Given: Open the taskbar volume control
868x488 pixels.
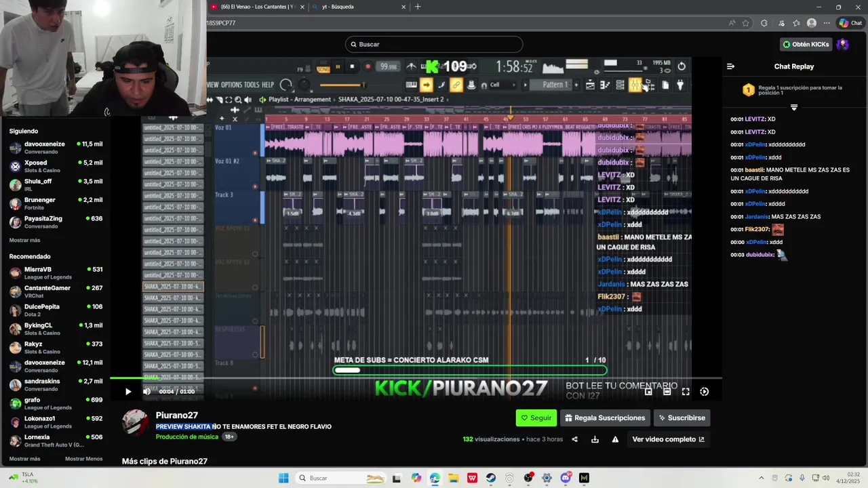Looking at the screenshot, I should pos(826,478).
